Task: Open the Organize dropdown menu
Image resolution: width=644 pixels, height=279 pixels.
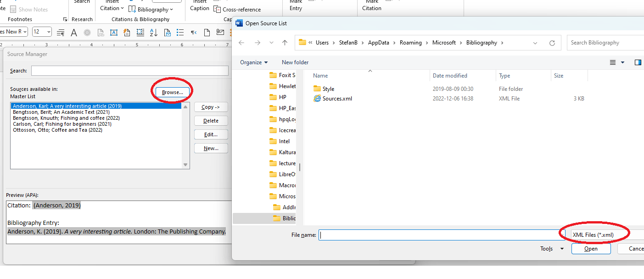Action: point(254,62)
